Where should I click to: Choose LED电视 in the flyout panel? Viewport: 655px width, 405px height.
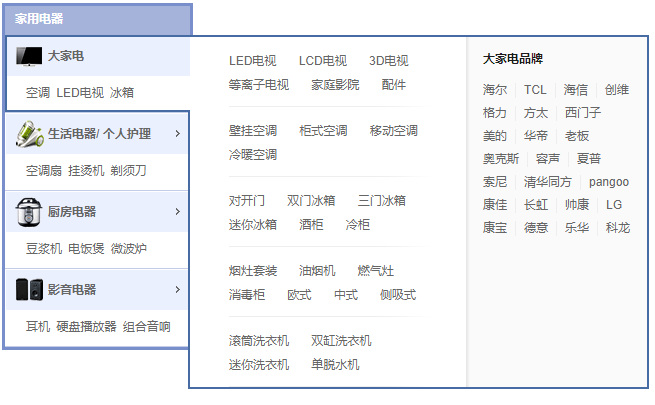252,61
